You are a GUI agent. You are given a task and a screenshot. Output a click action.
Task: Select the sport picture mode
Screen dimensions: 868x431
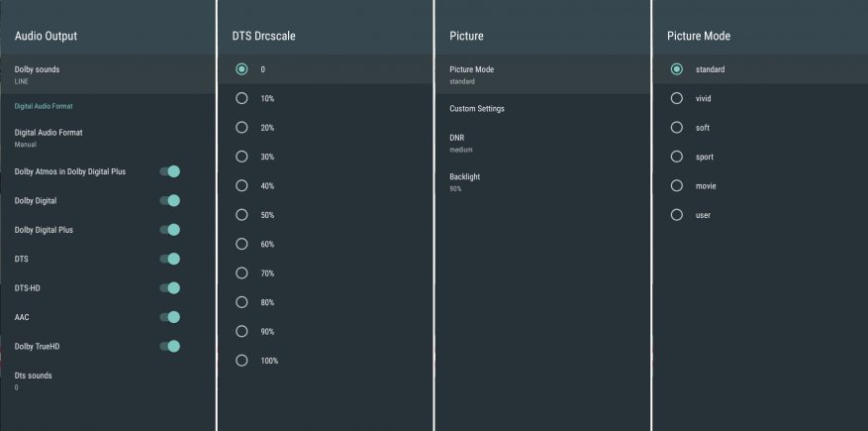[677, 157]
